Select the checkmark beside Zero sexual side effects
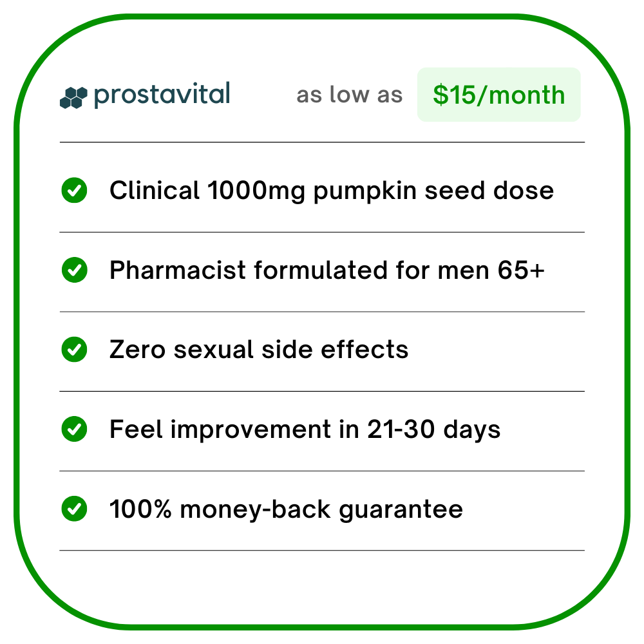 [74, 350]
